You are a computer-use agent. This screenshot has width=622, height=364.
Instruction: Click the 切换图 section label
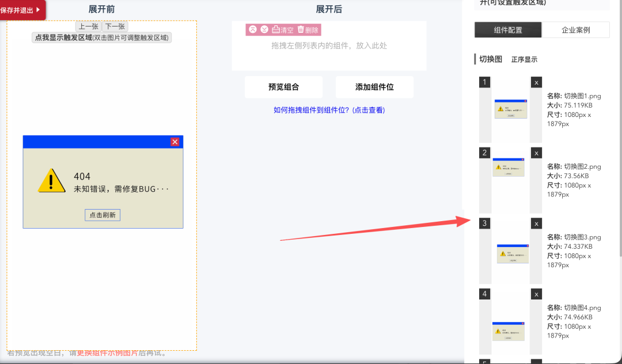click(491, 59)
